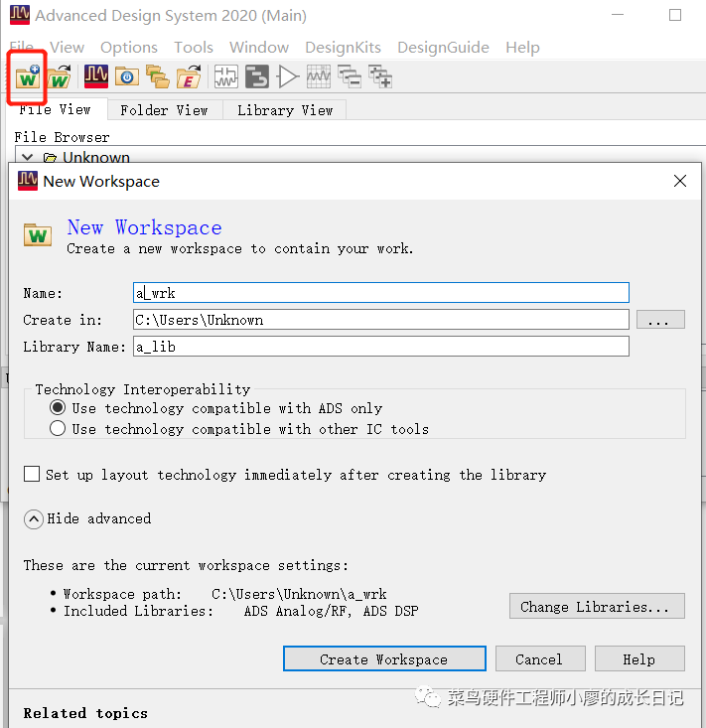
Task: Switch to the File View tab
Action: [57, 109]
